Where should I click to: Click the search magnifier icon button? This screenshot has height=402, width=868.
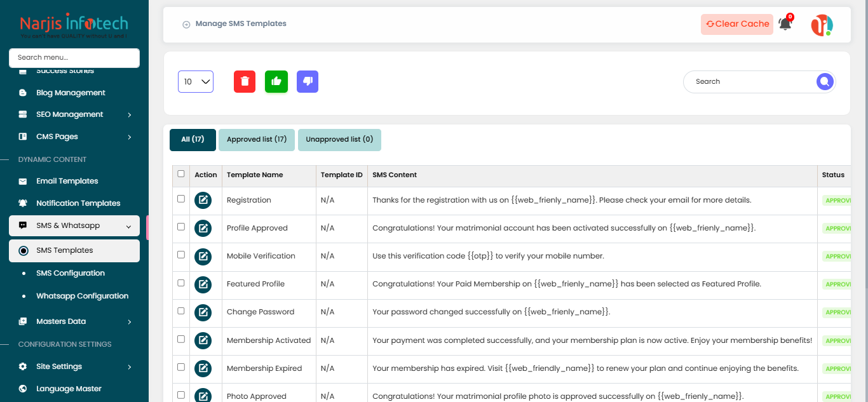click(x=825, y=81)
